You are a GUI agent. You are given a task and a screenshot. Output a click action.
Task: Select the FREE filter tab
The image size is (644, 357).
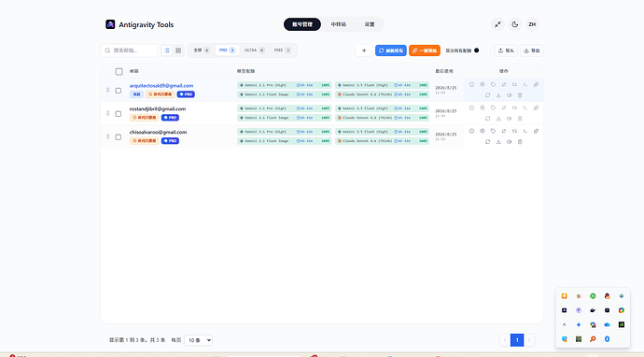282,50
